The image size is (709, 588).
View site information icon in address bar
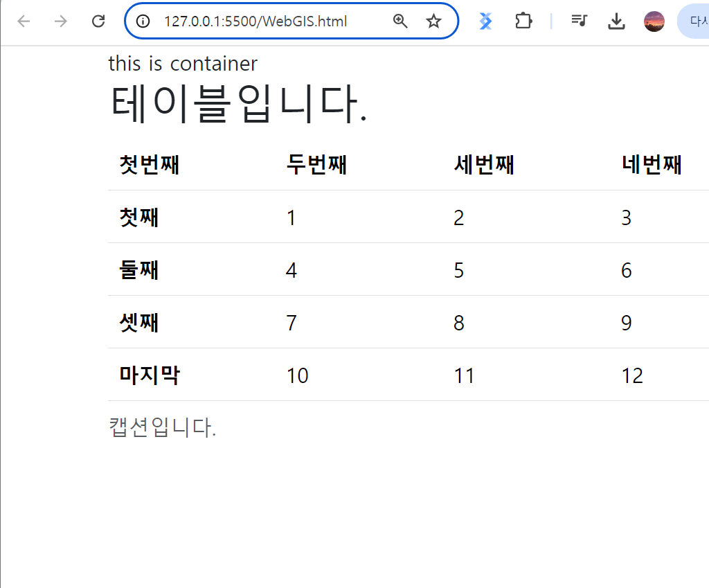point(143,21)
